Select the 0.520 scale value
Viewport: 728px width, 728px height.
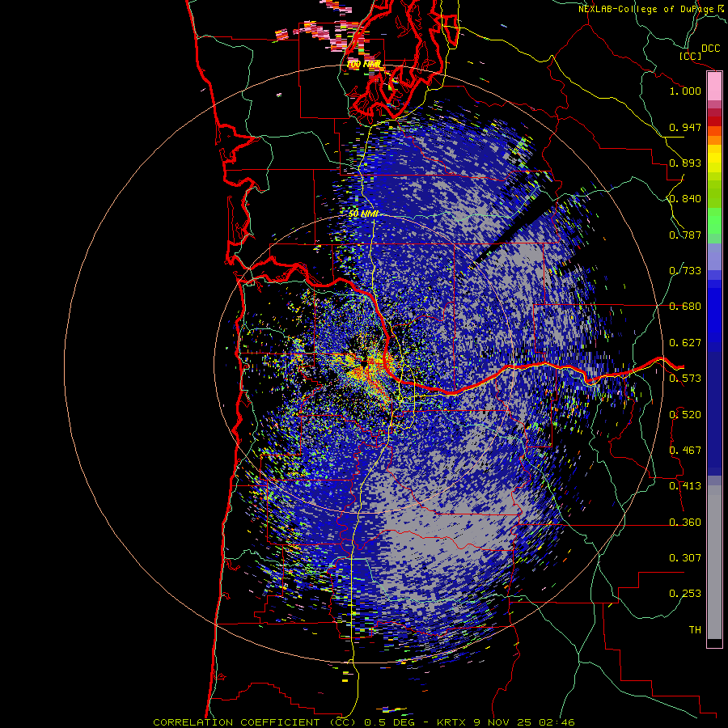[685, 415]
